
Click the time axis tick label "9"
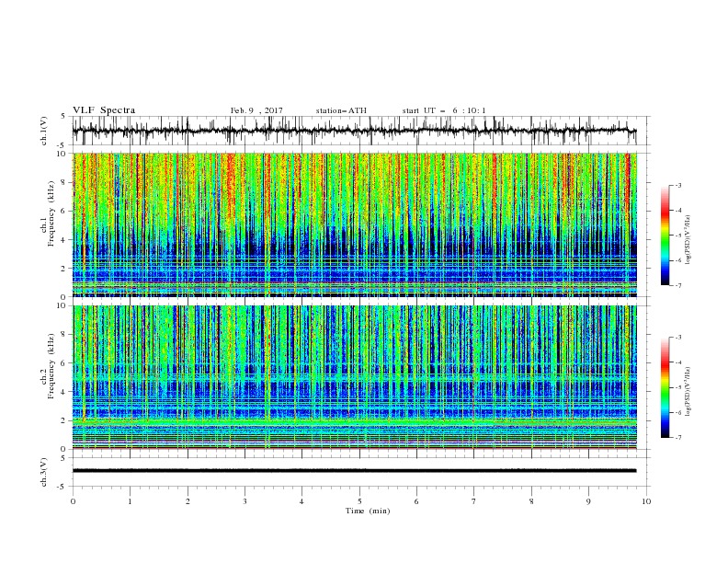pyautogui.click(x=588, y=501)
